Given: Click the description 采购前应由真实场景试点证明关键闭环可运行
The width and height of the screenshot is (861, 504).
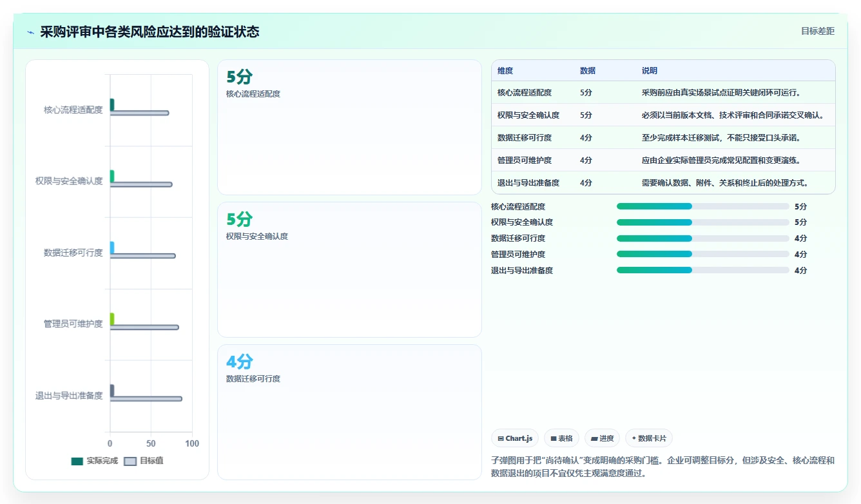Looking at the screenshot, I should (721, 93).
